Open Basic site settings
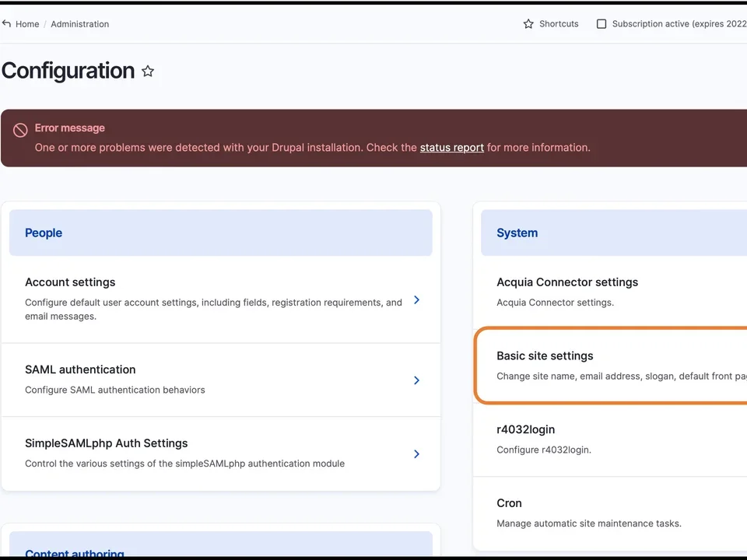Image resolution: width=747 pixels, height=560 pixels. [545, 355]
